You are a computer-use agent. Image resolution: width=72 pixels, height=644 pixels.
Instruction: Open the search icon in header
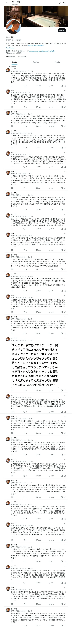point(64,3)
